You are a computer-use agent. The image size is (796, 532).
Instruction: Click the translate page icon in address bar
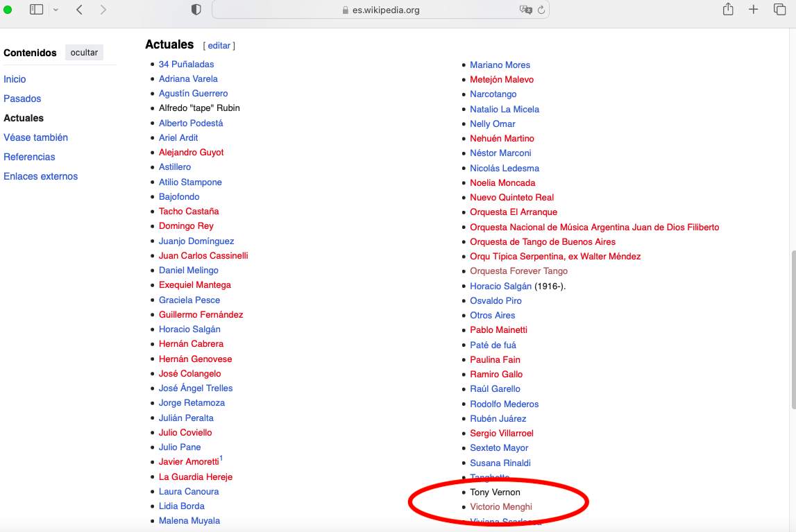tap(526, 10)
